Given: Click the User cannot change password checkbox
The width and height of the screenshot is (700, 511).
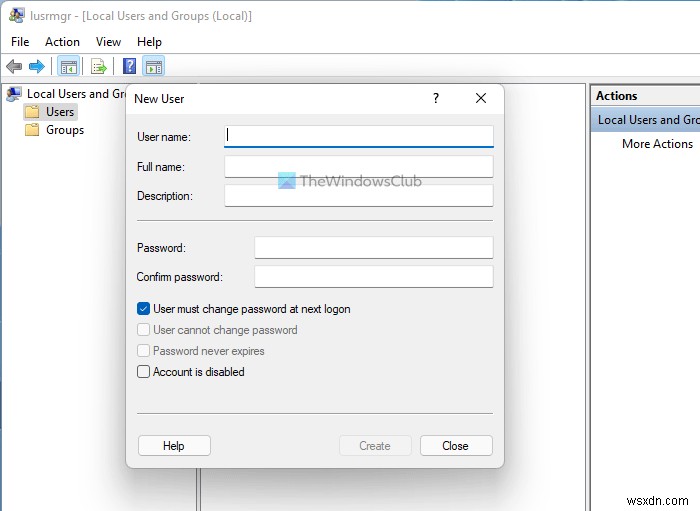Looking at the screenshot, I should (x=143, y=330).
